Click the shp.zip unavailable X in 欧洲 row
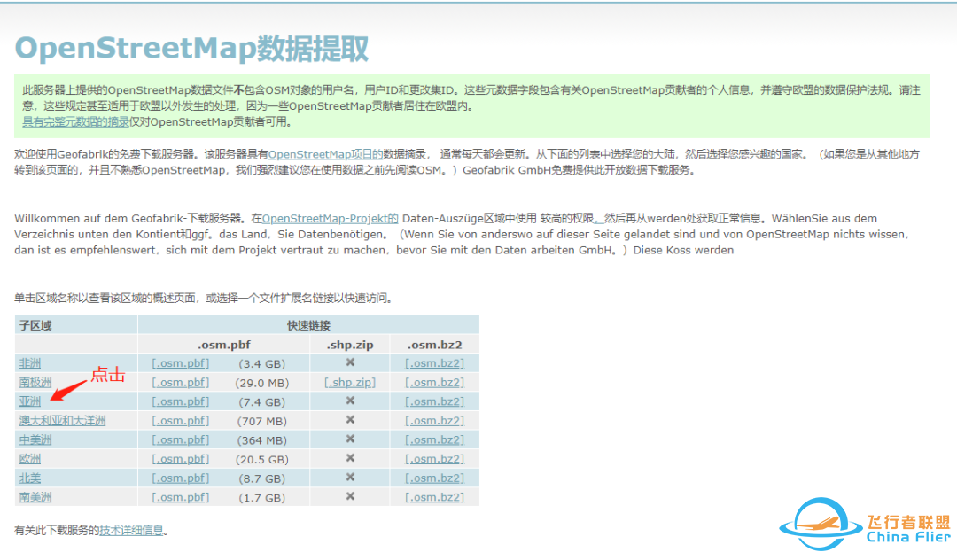Viewport: 957px width, 560px height. 350,458
